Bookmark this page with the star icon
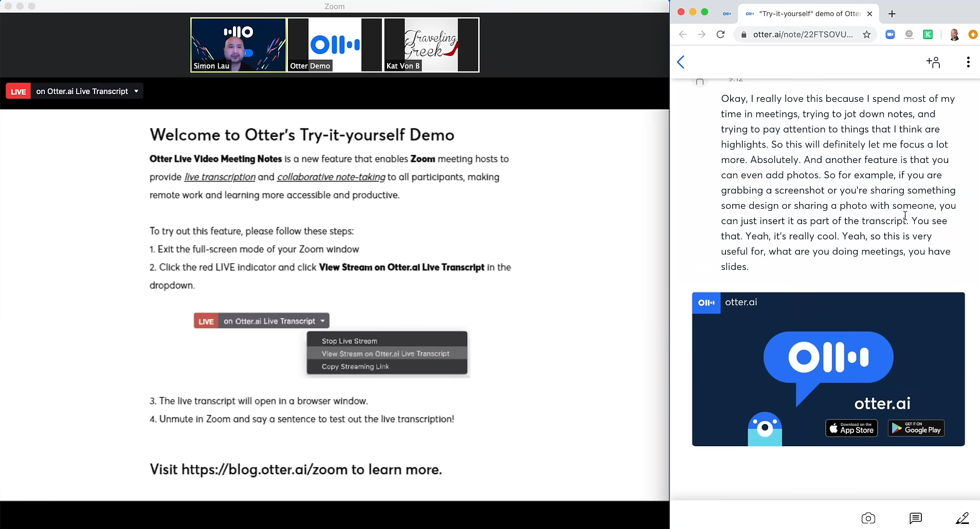 click(x=867, y=34)
